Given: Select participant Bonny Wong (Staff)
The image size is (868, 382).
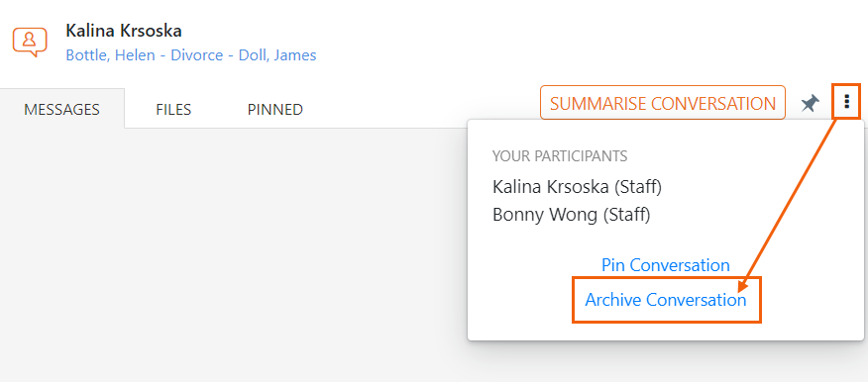Looking at the screenshot, I should [572, 215].
